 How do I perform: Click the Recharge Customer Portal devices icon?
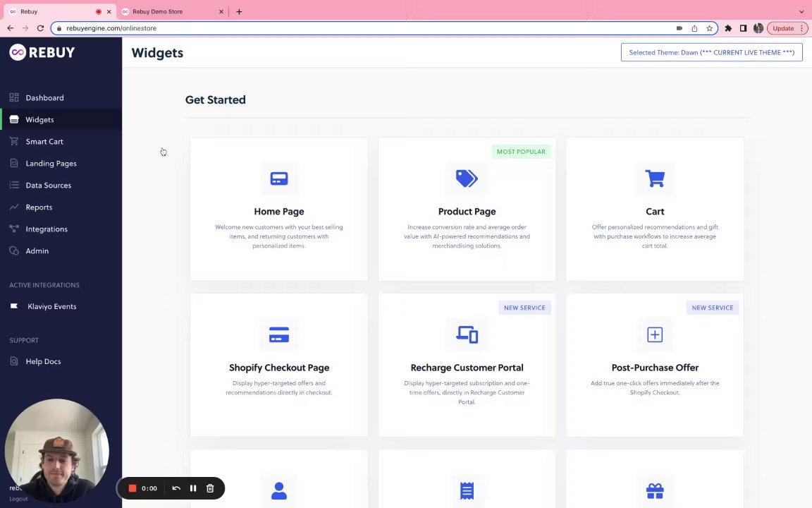467,335
